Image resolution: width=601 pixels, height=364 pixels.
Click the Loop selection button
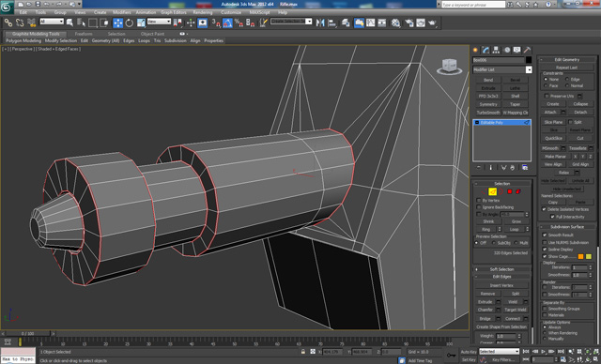pyautogui.click(x=514, y=229)
